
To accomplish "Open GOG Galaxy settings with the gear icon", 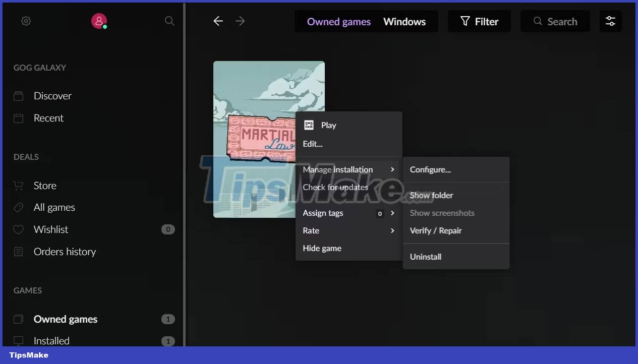I will click(26, 21).
